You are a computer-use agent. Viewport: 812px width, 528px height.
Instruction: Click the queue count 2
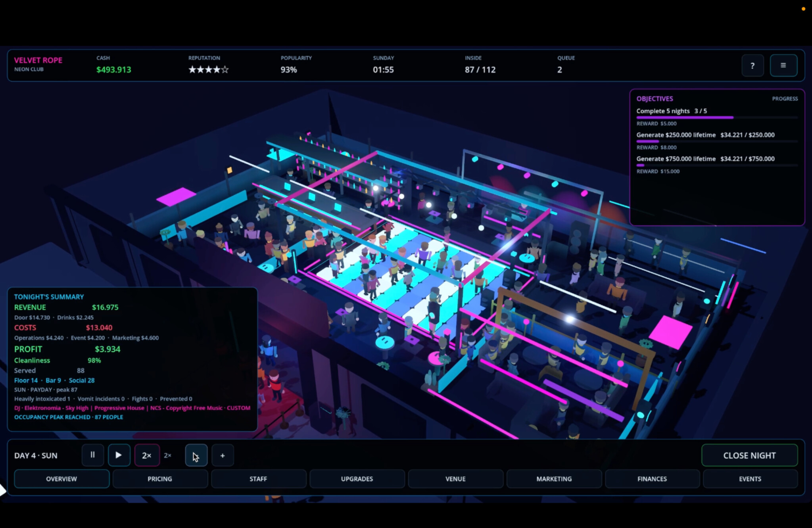(559, 70)
